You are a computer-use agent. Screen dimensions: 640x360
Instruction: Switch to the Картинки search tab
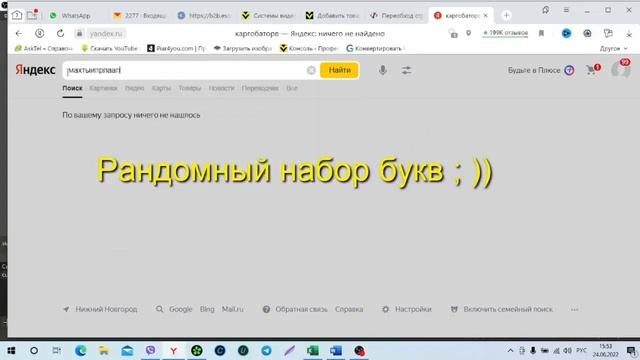103,88
